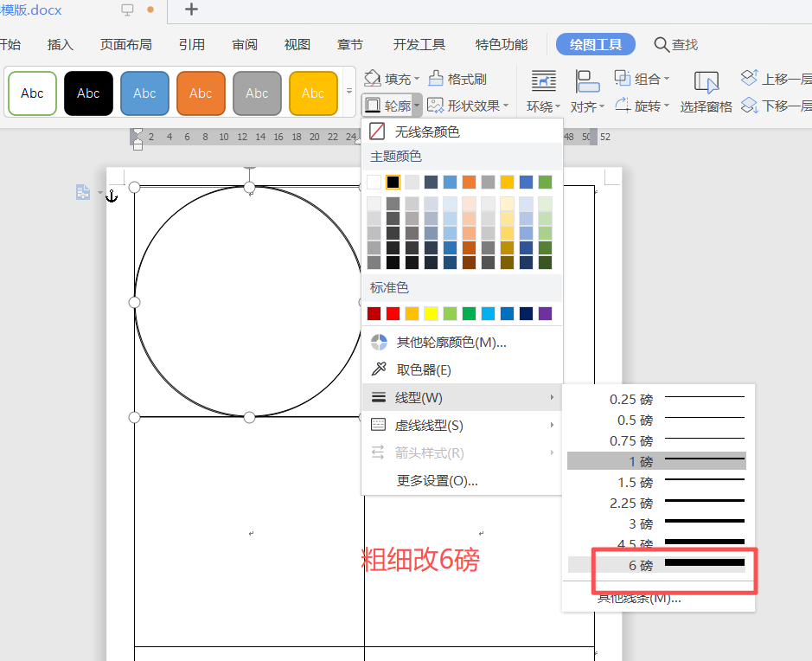Image resolution: width=812 pixels, height=661 pixels.
Task: Open the Group (组合) dropdown arrow
Action: pos(667,79)
